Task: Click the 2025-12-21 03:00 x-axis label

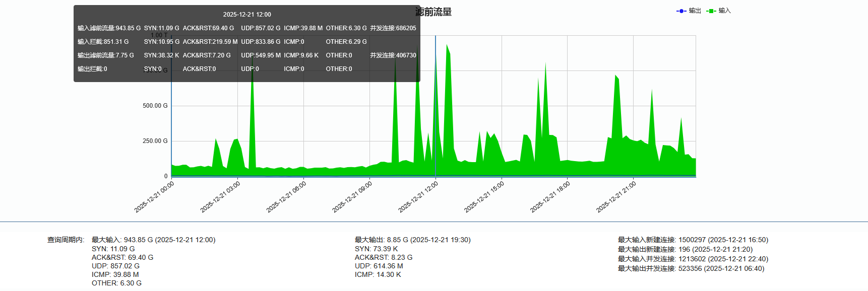Action: pos(220,197)
